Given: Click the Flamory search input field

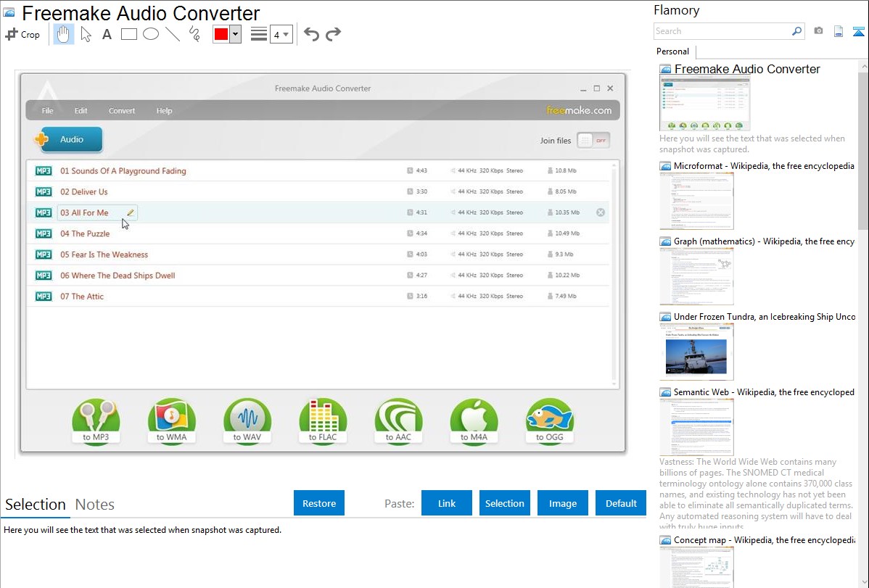Looking at the screenshot, I should click(x=722, y=31).
